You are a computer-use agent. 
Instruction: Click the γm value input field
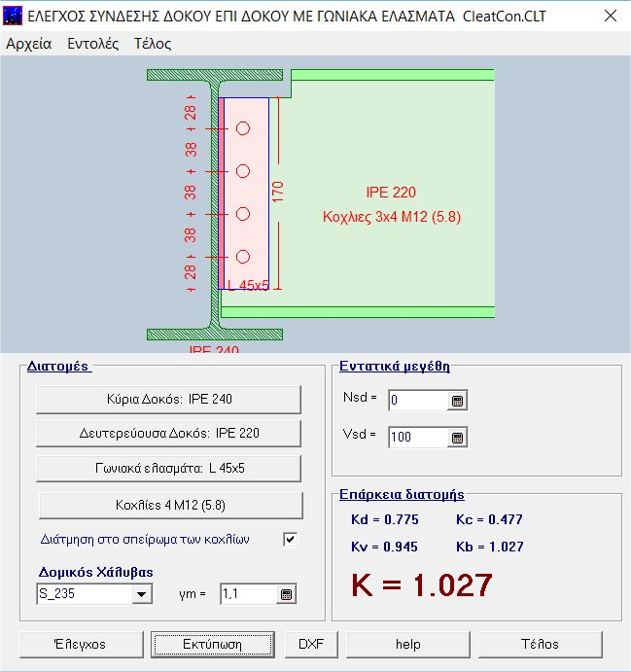248,594
